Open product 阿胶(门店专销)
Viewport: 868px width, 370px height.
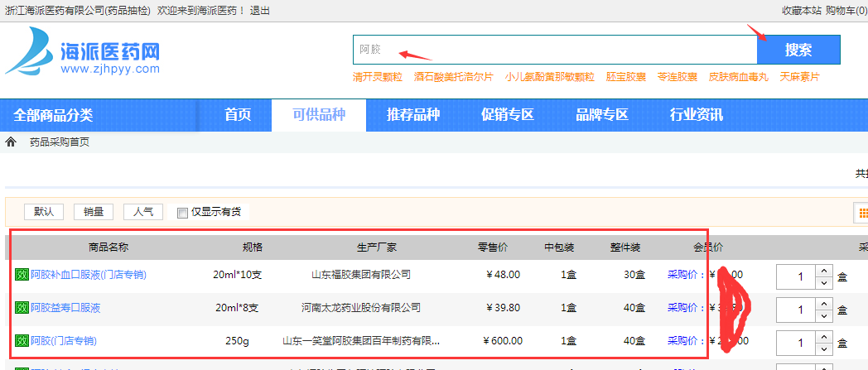coord(64,341)
